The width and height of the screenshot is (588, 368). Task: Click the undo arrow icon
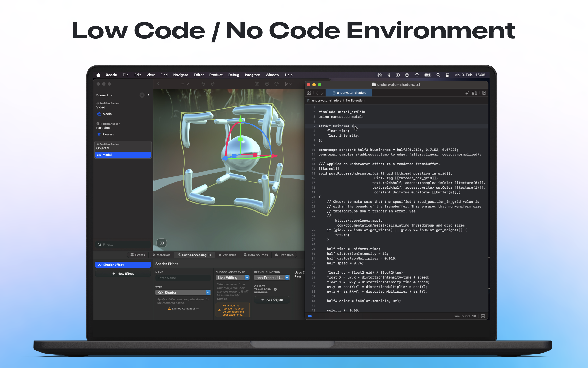click(x=203, y=84)
